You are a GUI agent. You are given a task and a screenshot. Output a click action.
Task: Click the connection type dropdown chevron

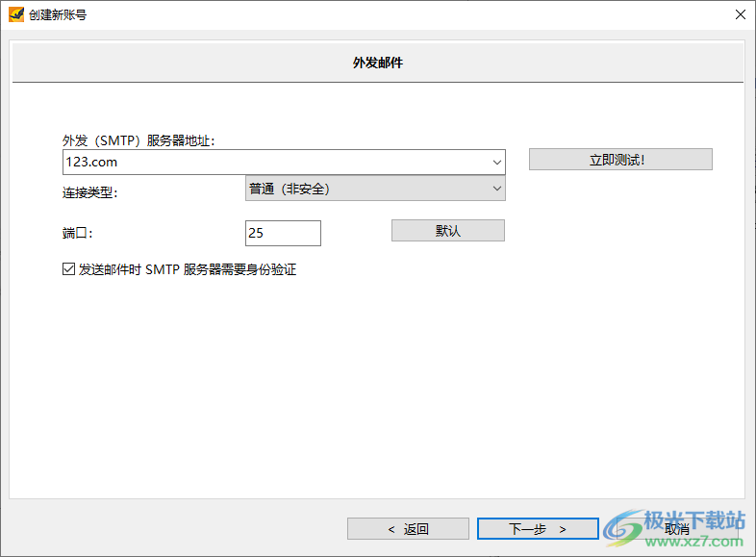point(496,189)
